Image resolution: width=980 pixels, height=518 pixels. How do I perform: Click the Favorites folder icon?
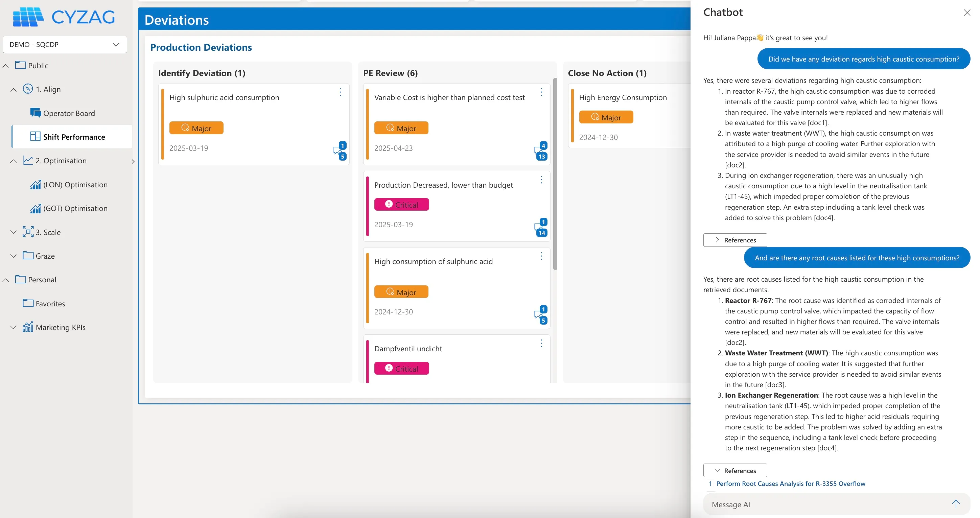(x=28, y=303)
